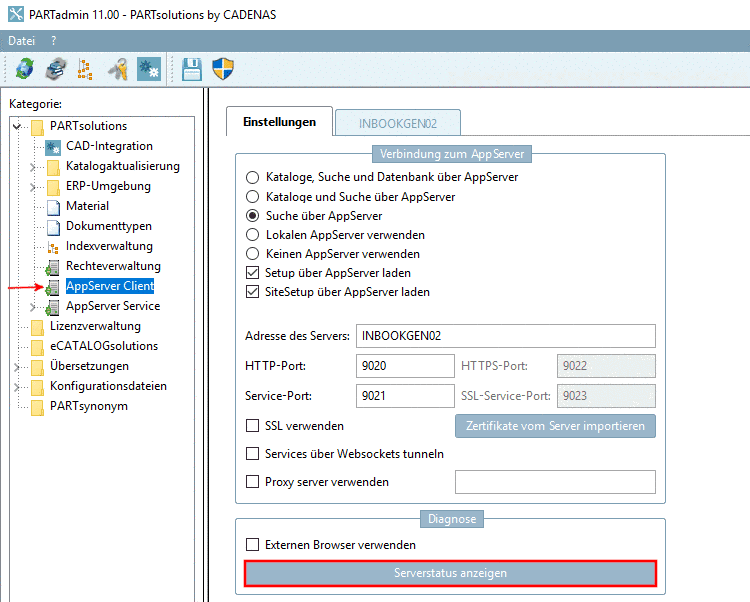Select 'Kataloge und Suche über AppServer' radio
This screenshot has width=750, height=602.
point(252,197)
